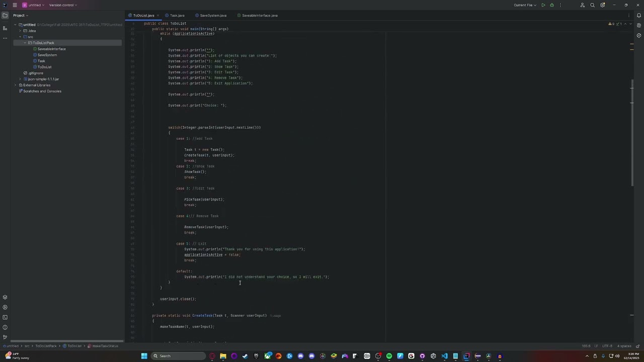The height and width of the screenshot is (362, 644).
Task: Debug the current file
Action: pos(552,5)
